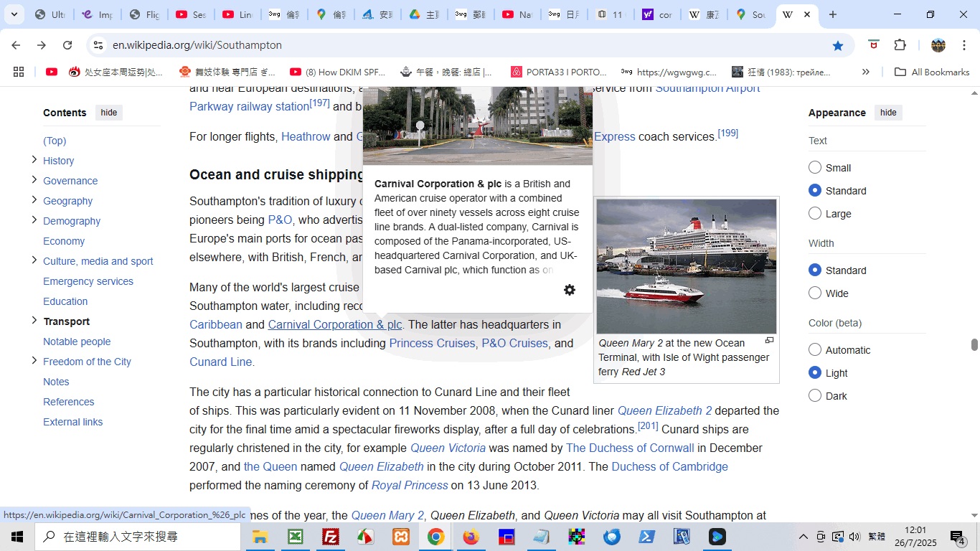This screenshot has width=980, height=551.
Task: Open the browser extensions puzzle icon
Action: (900, 45)
